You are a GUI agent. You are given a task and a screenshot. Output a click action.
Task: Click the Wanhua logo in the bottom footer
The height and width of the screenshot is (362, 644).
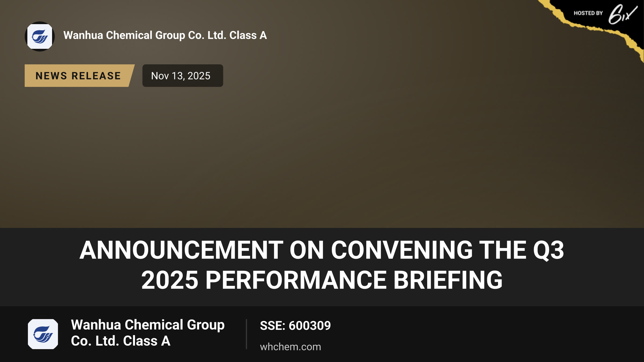[x=43, y=334]
